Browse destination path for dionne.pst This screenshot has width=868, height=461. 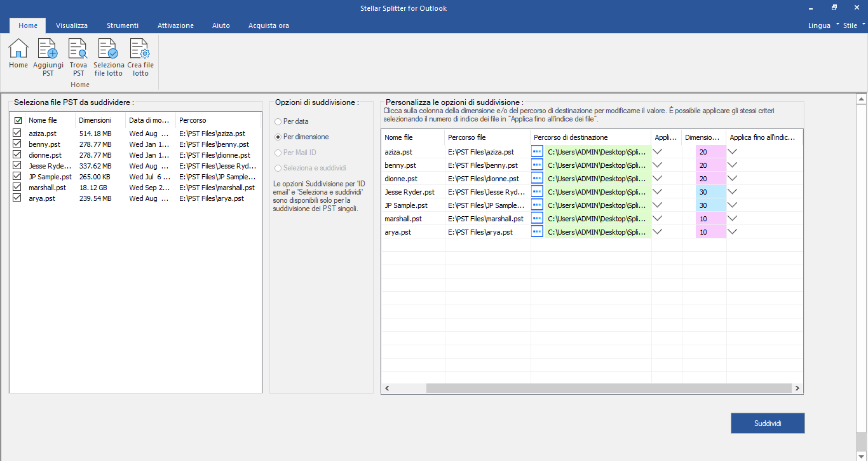(538, 178)
